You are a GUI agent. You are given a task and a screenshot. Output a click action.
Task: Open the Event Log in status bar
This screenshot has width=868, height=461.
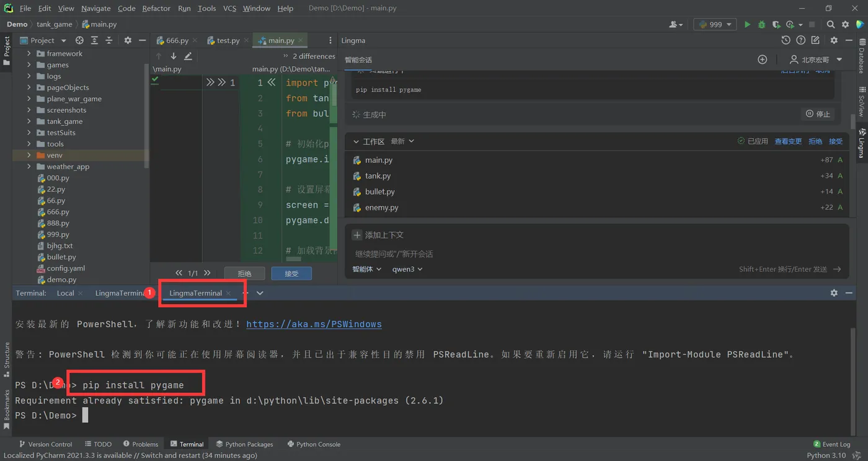[x=831, y=444]
